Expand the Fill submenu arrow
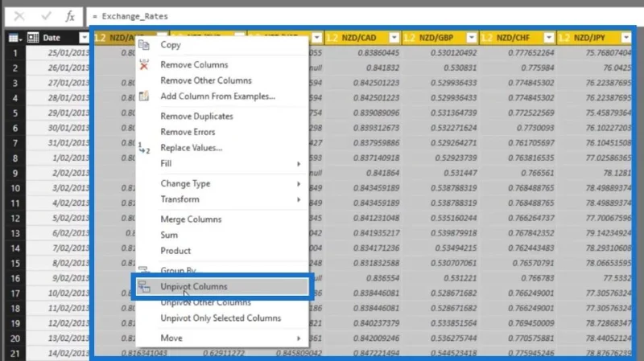This screenshot has width=644, height=361. click(299, 164)
